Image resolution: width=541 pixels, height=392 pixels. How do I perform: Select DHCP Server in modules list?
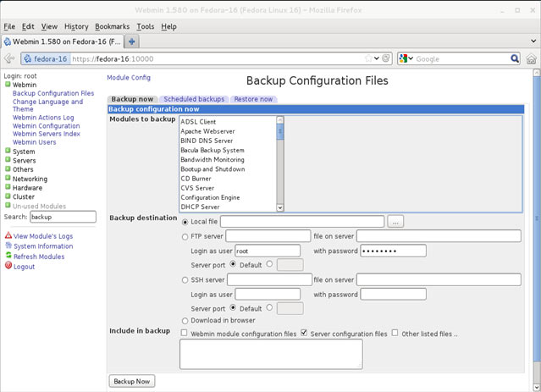[x=200, y=207]
